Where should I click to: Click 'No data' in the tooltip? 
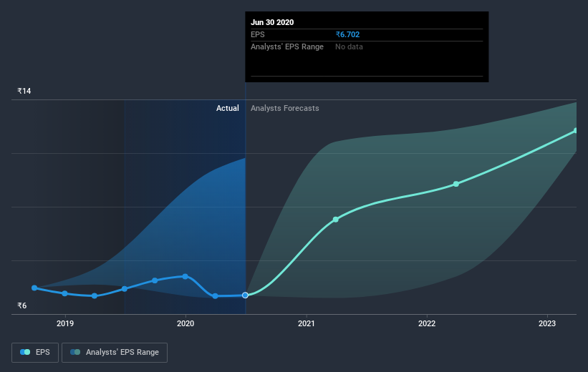click(349, 46)
